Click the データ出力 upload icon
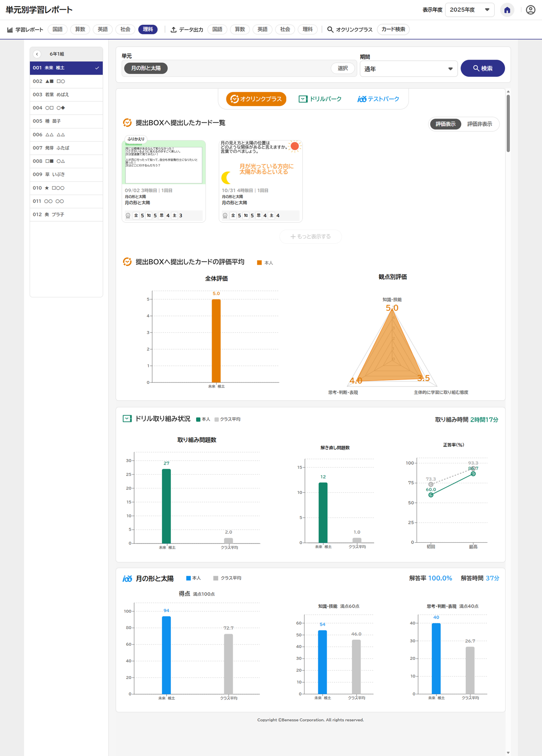Screen dimensions: 542x756 [x=174, y=30]
